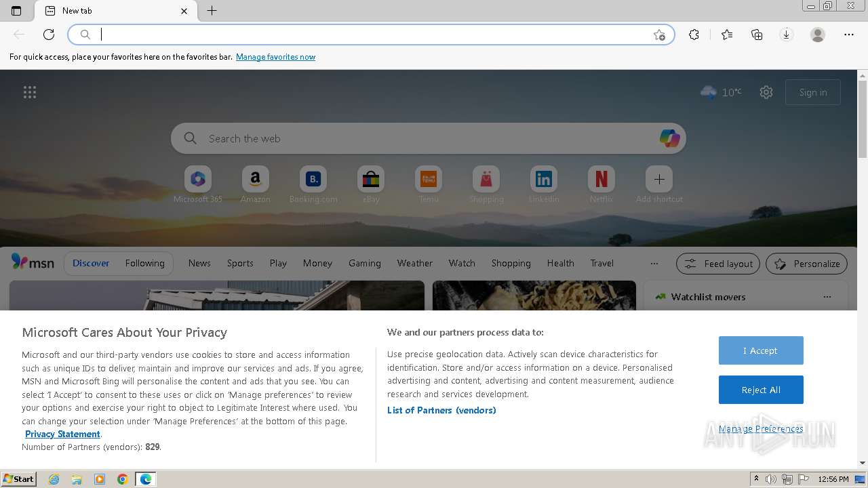Viewport: 868px width, 488px height.
Task: Open the Downloads icon
Action: coord(787,35)
